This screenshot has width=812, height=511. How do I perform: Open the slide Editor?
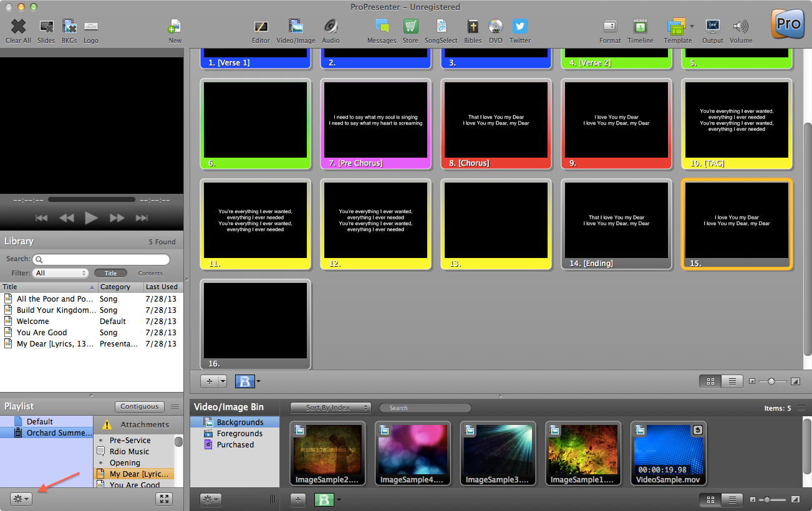click(261, 26)
